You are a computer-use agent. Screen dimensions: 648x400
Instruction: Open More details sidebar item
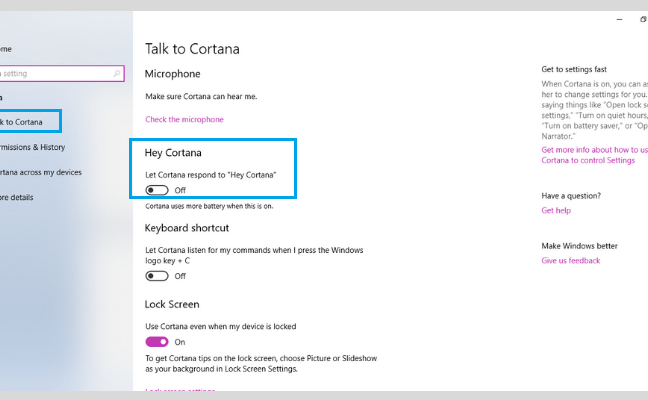click(x=17, y=198)
